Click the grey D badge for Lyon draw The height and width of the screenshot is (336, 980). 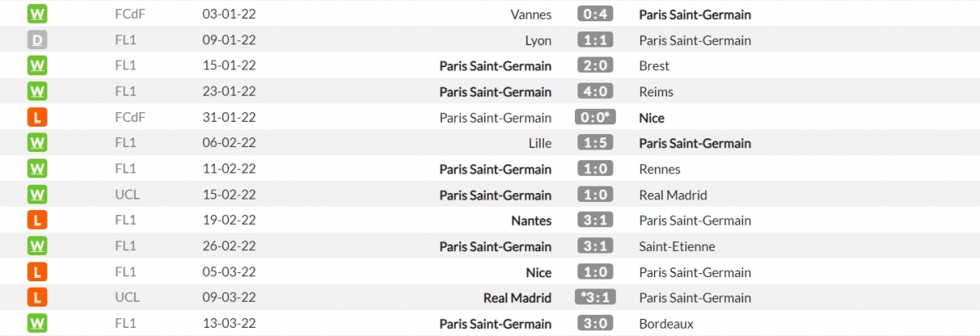click(x=38, y=40)
